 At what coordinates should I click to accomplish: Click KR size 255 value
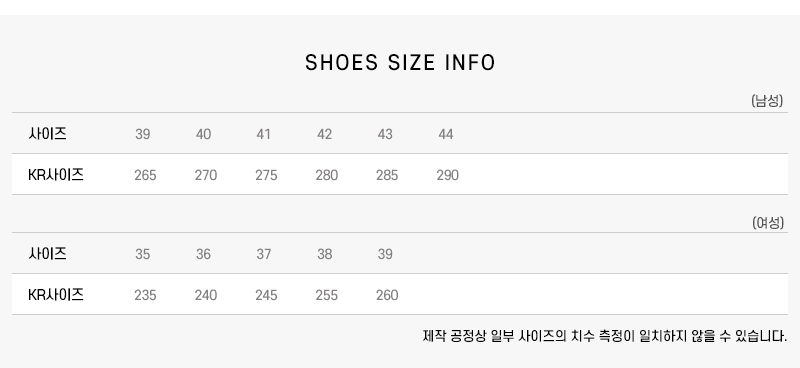pyautogui.click(x=327, y=296)
